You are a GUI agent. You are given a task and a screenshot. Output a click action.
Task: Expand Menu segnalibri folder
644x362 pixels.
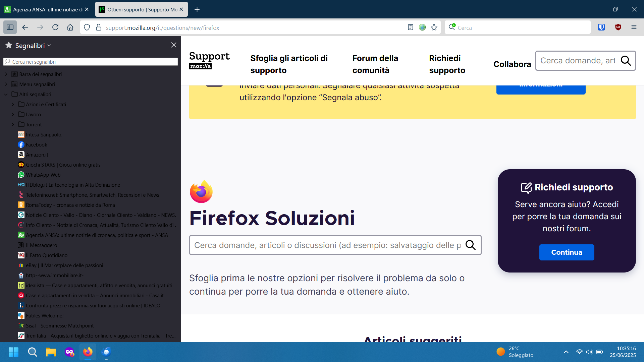6,84
